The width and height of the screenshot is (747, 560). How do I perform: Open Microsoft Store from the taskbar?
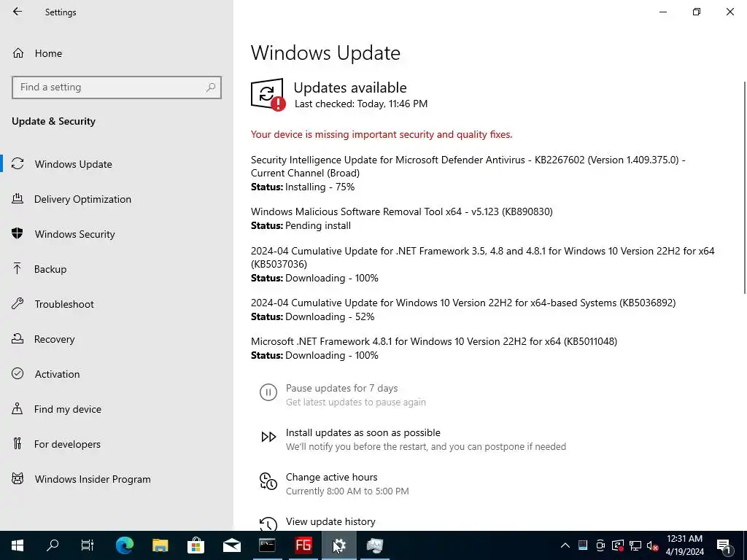(x=196, y=545)
